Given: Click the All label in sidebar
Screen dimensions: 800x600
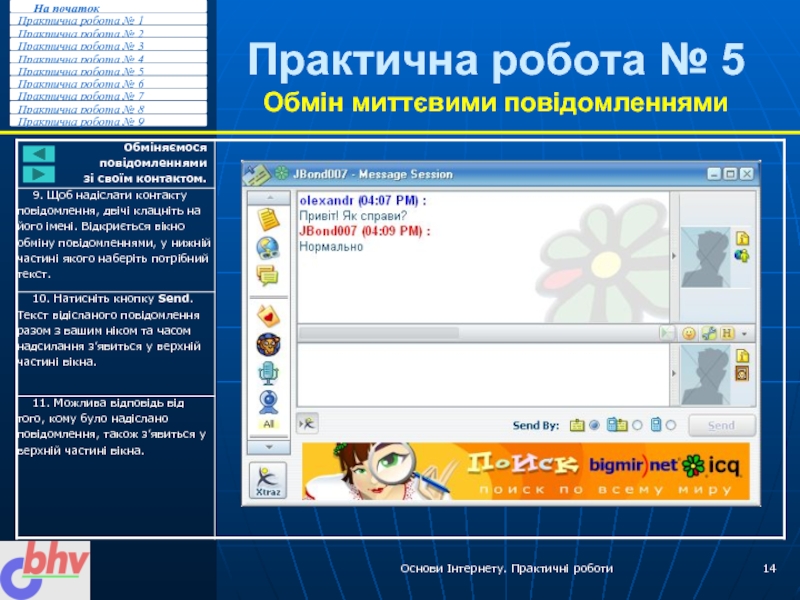Looking at the screenshot, I should pyautogui.click(x=269, y=424).
